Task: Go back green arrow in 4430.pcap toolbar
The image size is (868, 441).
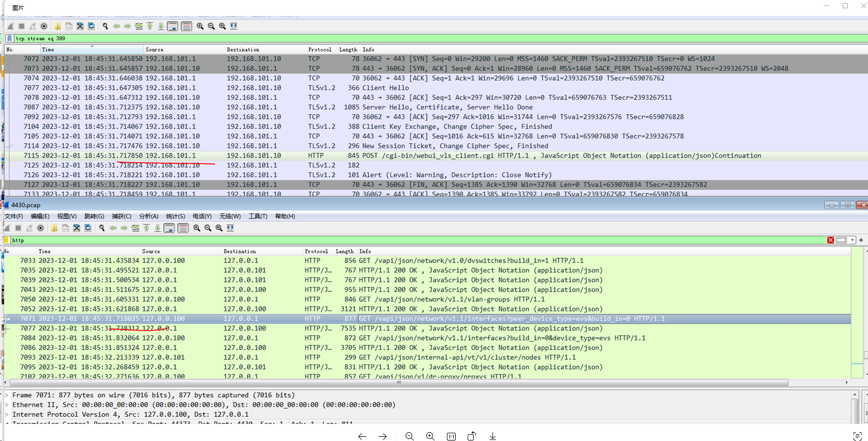Action: [x=113, y=228]
